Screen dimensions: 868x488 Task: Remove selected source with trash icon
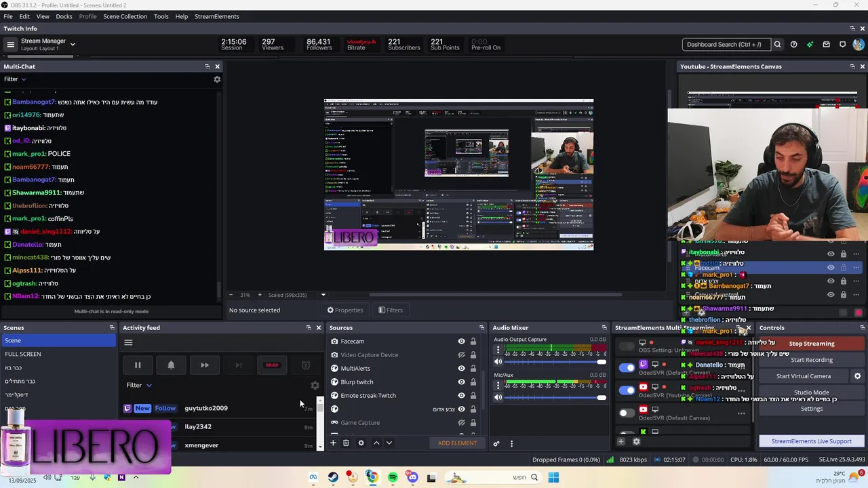coord(346,443)
